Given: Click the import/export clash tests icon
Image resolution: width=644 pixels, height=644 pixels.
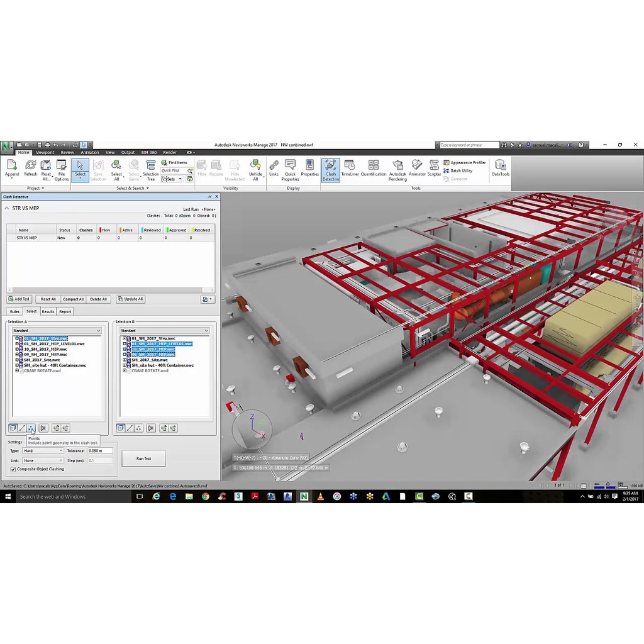Looking at the screenshot, I should [x=207, y=299].
